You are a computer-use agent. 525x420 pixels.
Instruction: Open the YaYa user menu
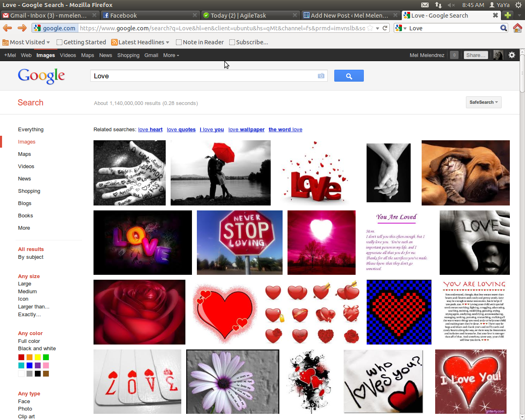pos(499,5)
